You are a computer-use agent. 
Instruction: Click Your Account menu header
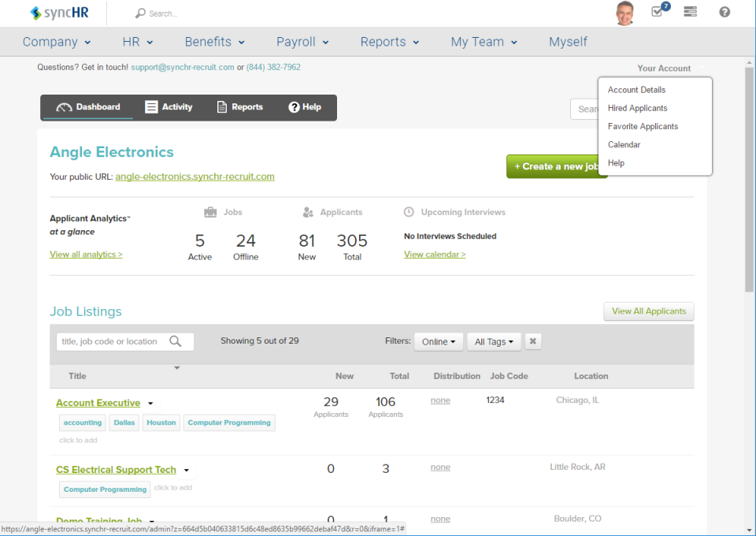click(664, 69)
